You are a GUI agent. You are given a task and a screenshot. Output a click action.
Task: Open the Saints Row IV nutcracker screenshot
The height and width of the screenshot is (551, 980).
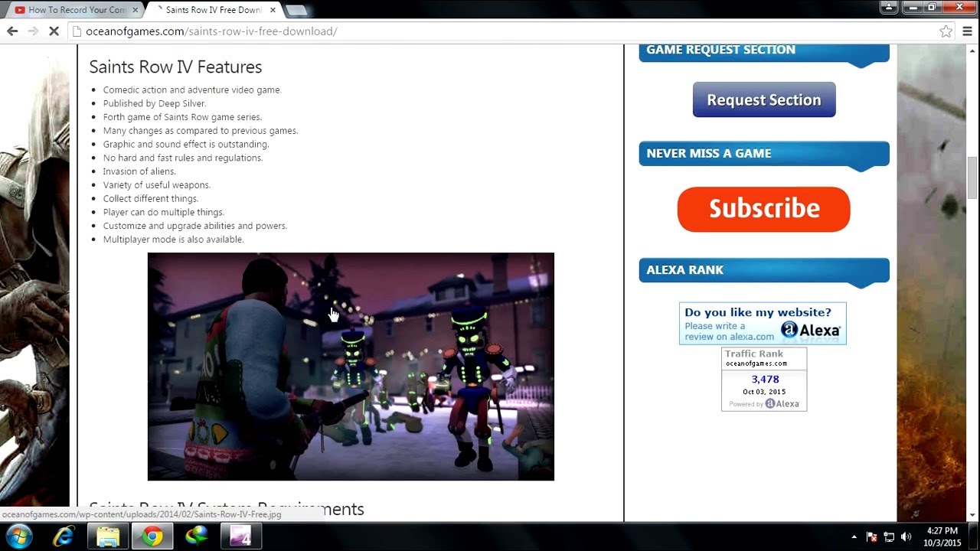351,367
